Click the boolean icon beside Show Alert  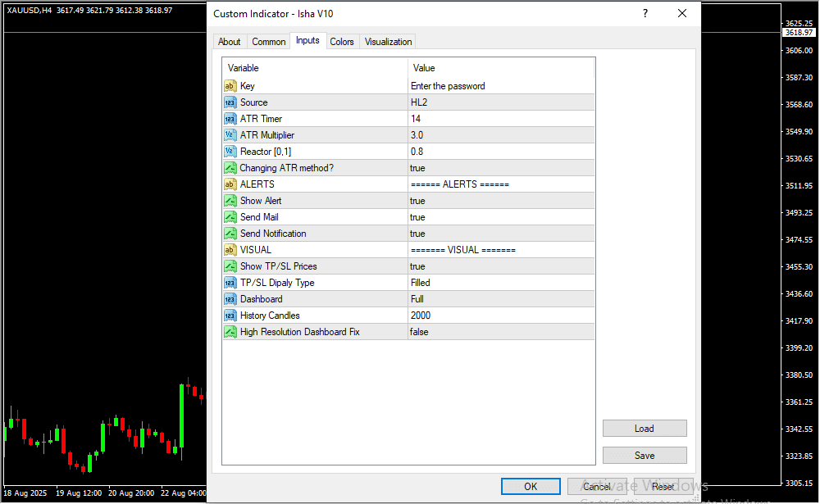pyautogui.click(x=230, y=201)
